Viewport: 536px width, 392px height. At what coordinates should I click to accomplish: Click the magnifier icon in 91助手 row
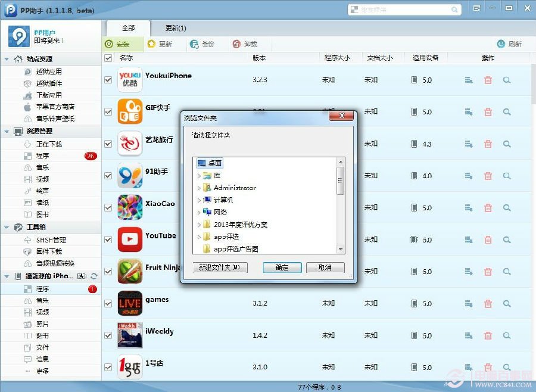pyautogui.click(x=507, y=176)
